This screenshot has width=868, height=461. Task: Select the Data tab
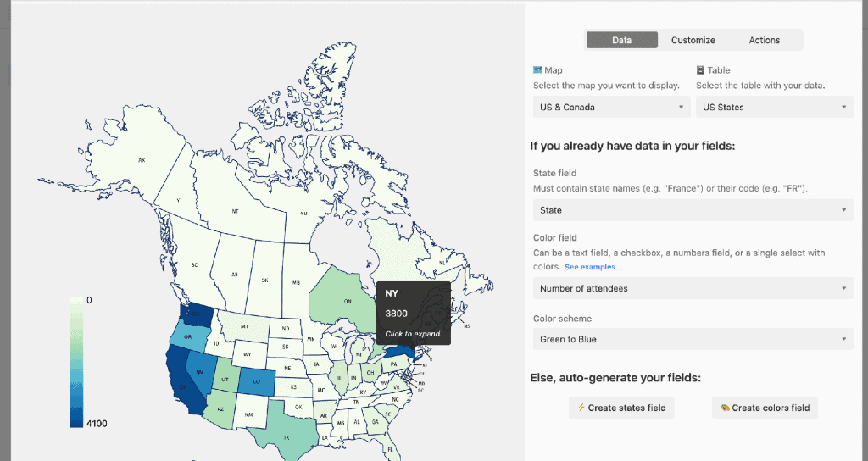622,40
